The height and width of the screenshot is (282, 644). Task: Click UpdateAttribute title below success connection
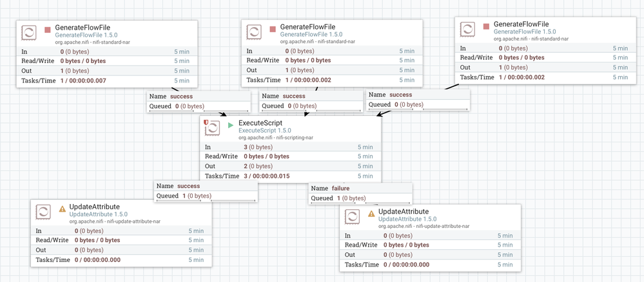(x=95, y=207)
